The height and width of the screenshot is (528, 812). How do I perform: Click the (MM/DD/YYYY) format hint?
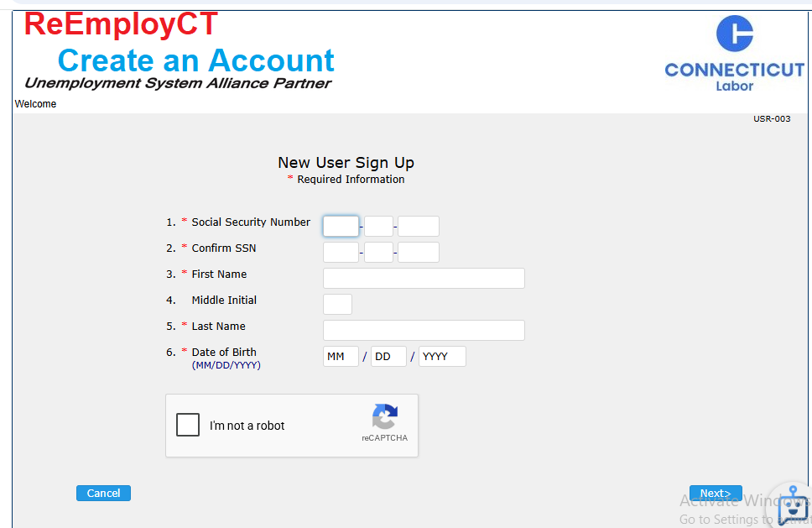click(226, 365)
